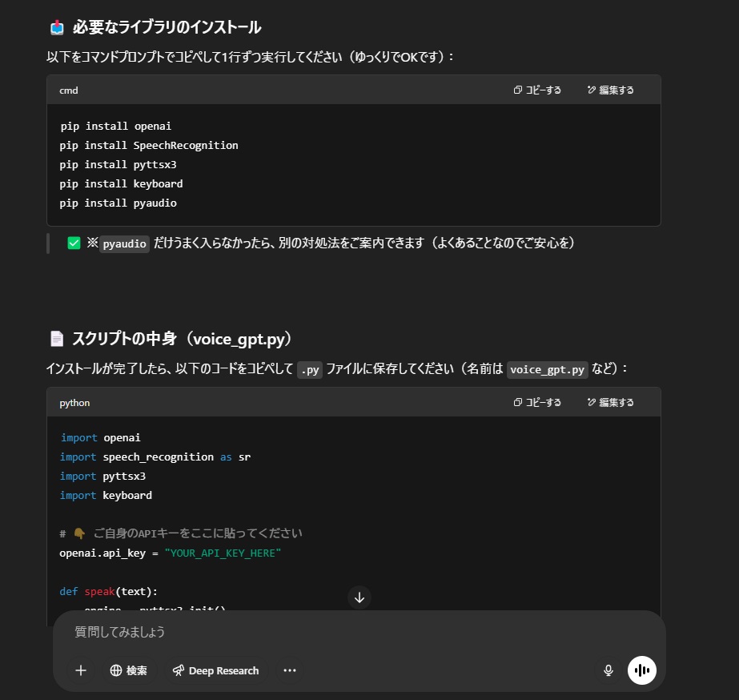Start dictation with the microphone icon
The height and width of the screenshot is (700, 739).
608,670
